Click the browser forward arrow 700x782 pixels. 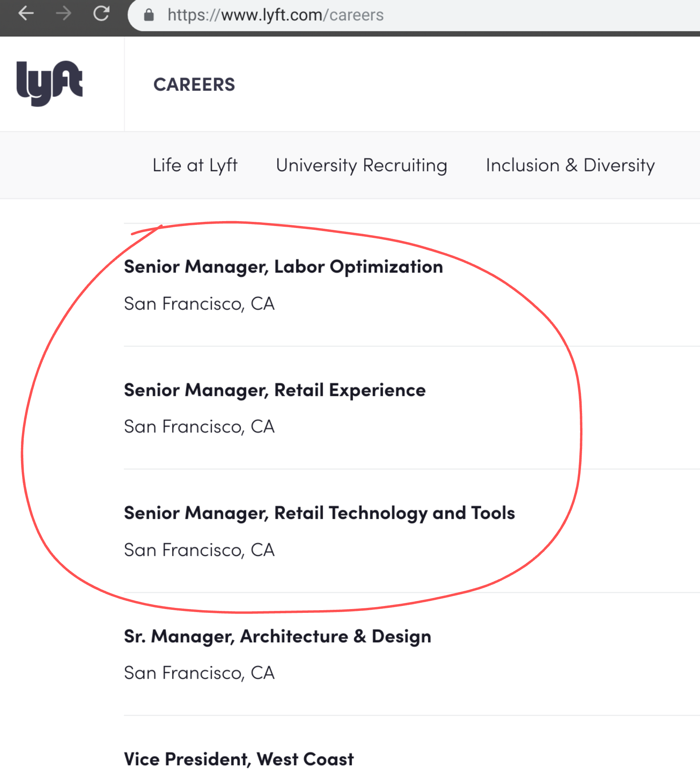(64, 14)
